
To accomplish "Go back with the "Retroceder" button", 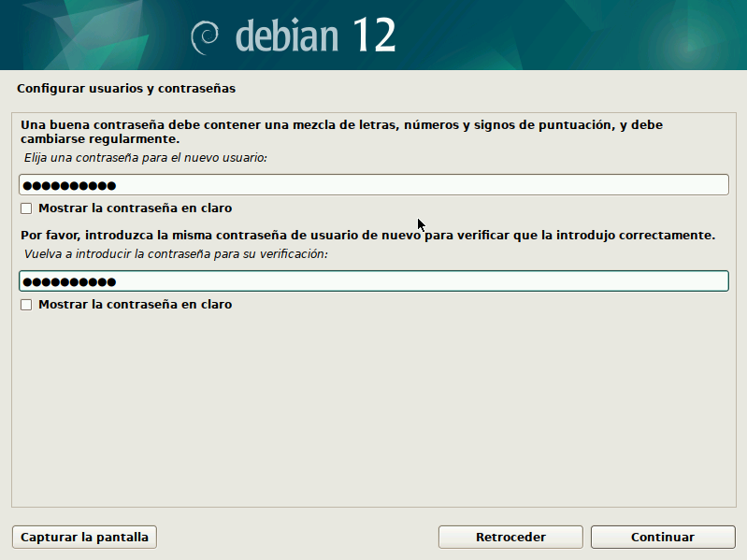I will click(510, 538).
